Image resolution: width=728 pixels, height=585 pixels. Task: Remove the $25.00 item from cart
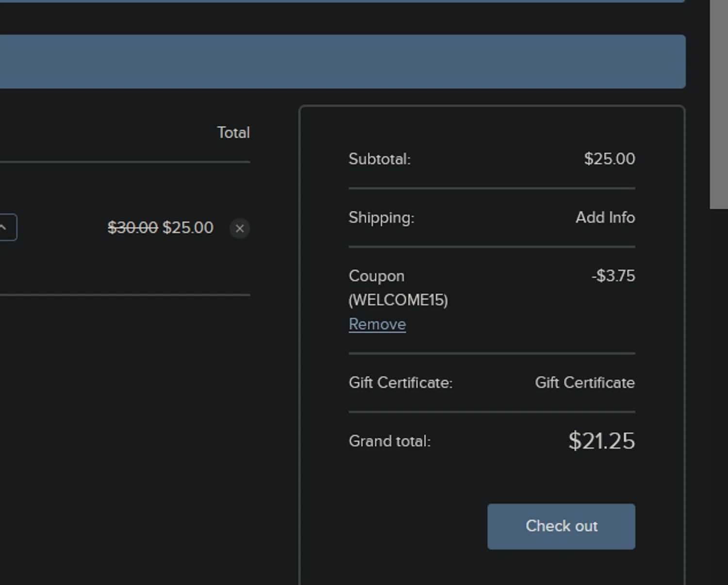(240, 228)
